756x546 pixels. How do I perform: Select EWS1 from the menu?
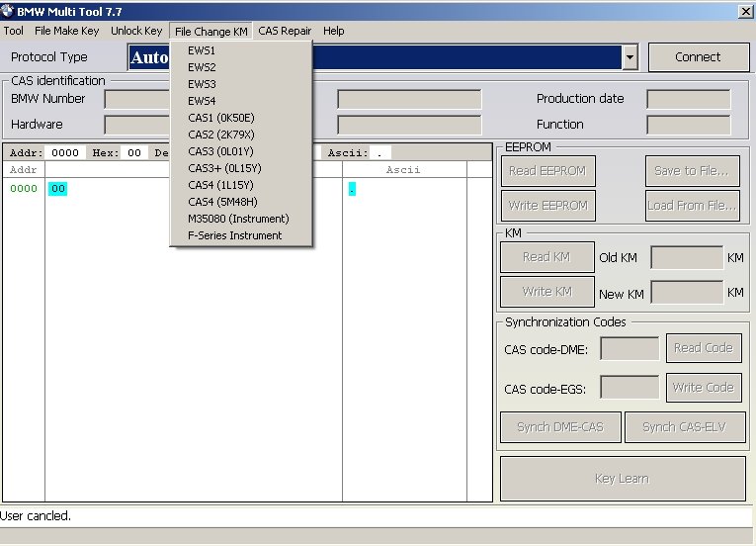tap(241, 50)
